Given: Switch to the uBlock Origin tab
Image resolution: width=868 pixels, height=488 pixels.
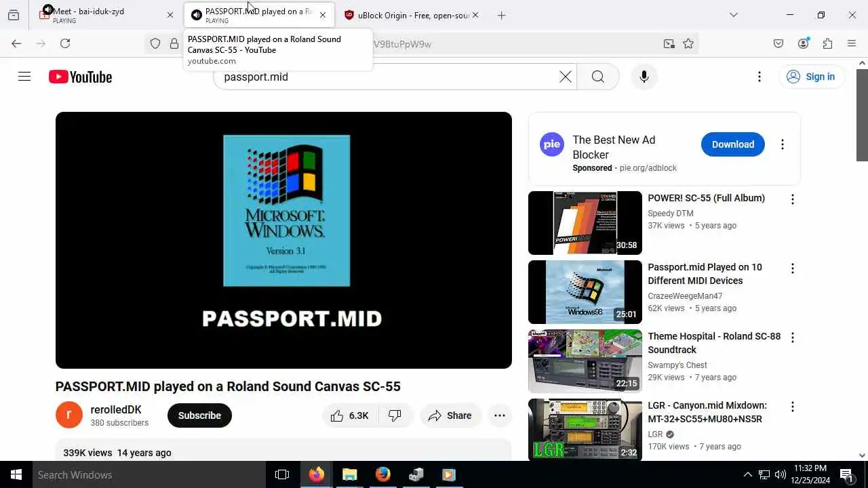Looking at the screenshot, I should click(x=410, y=15).
